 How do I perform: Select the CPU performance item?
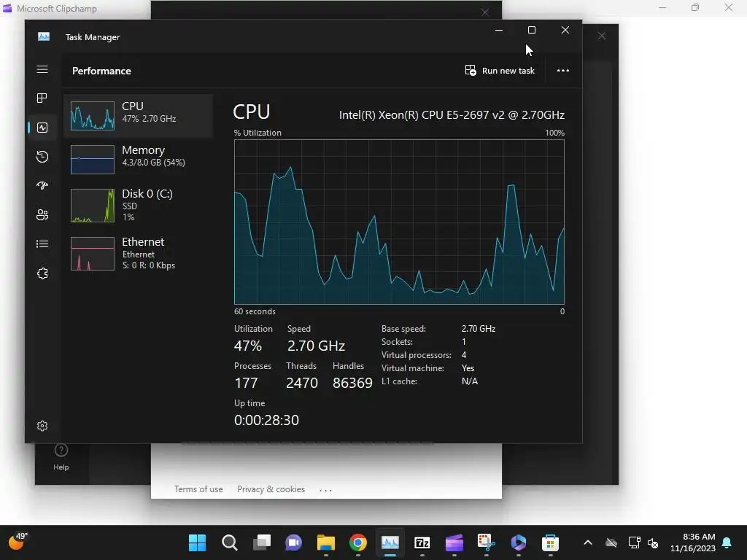pyautogui.click(x=138, y=116)
